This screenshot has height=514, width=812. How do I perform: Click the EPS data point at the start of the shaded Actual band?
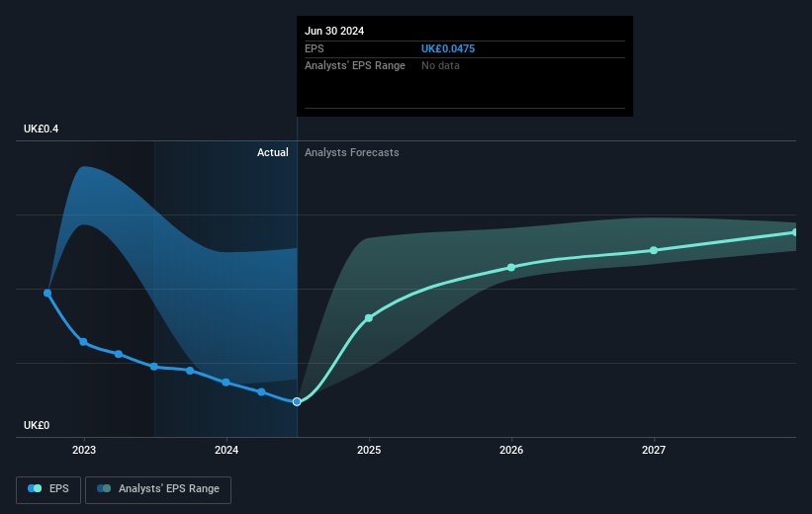click(154, 367)
